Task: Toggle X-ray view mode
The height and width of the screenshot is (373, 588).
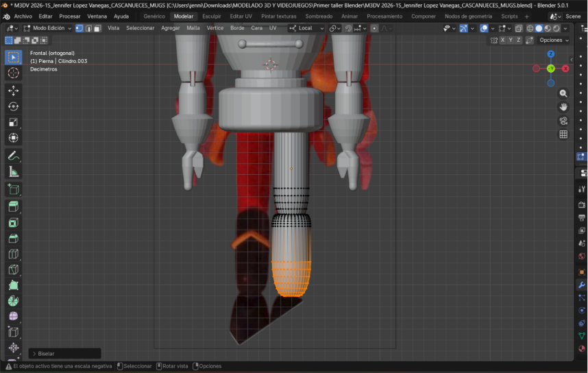Action: 519,28
